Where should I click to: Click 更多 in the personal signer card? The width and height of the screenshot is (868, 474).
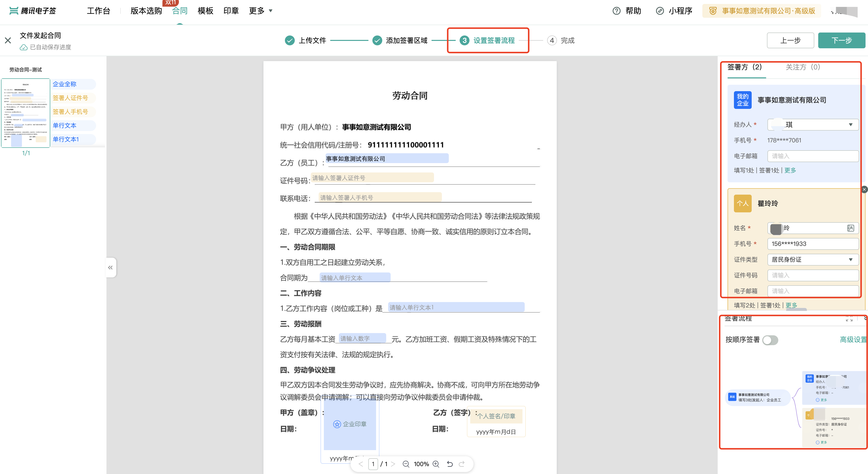[x=791, y=305]
